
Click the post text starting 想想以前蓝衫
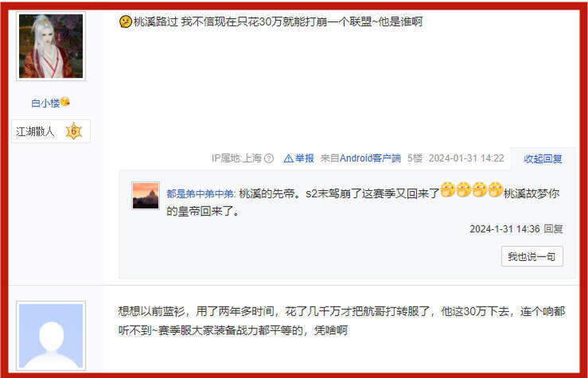point(341,321)
